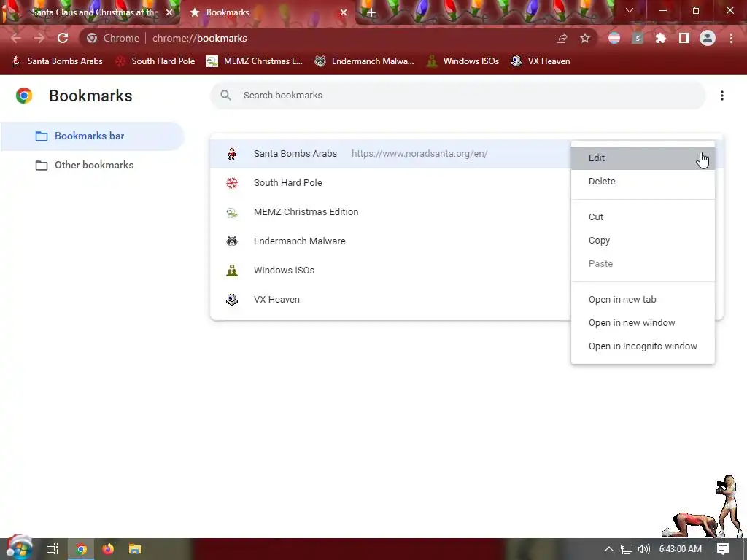
Task: Click the gray S extension icon
Action: [x=638, y=39]
